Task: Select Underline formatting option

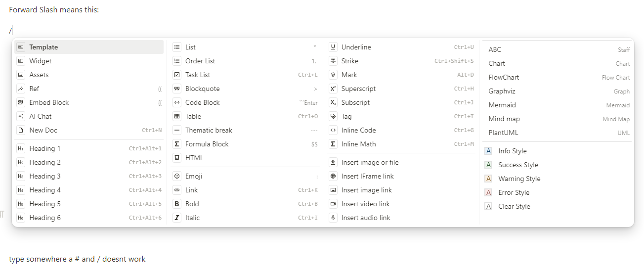Action: click(x=356, y=47)
